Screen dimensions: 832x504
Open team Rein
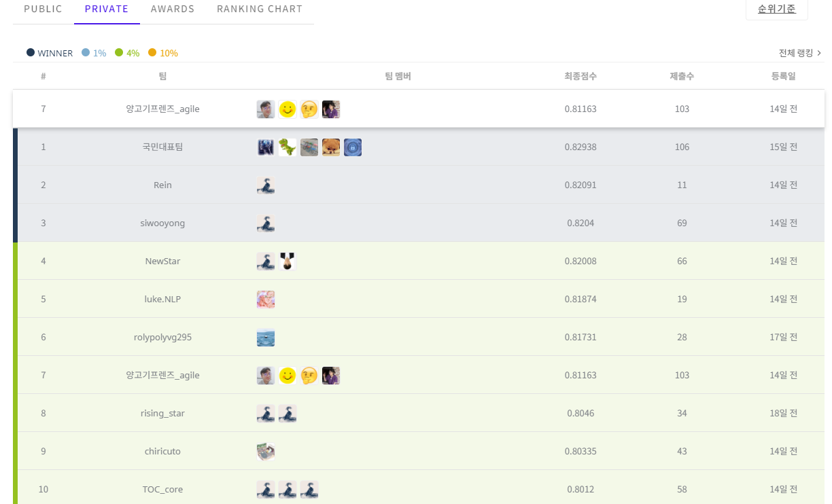162,185
